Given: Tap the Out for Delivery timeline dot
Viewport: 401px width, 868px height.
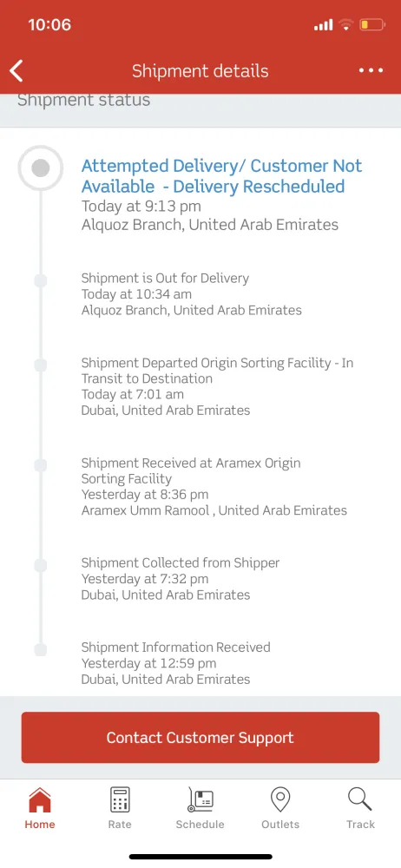Looking at the screenshot, I should click(x=41, y=280).
